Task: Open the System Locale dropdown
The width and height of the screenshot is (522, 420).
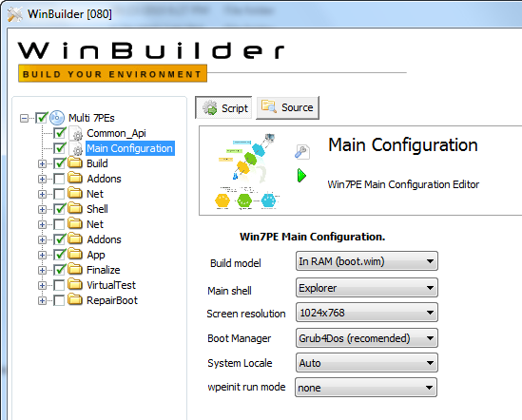Action: tap(366, 363)
